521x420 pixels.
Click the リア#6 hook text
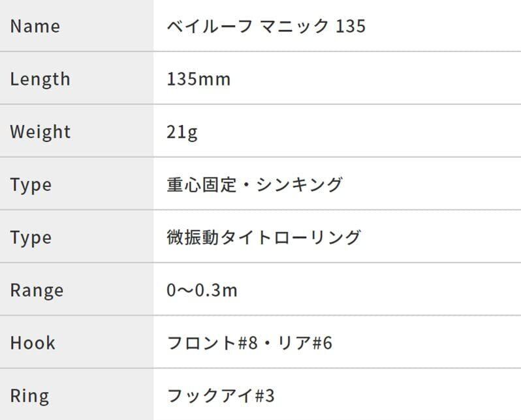pos(306,343)
